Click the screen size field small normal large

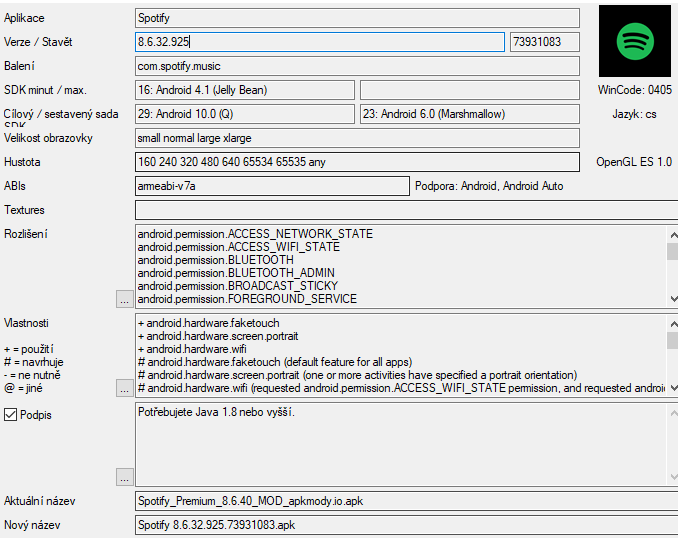[357, 138]
